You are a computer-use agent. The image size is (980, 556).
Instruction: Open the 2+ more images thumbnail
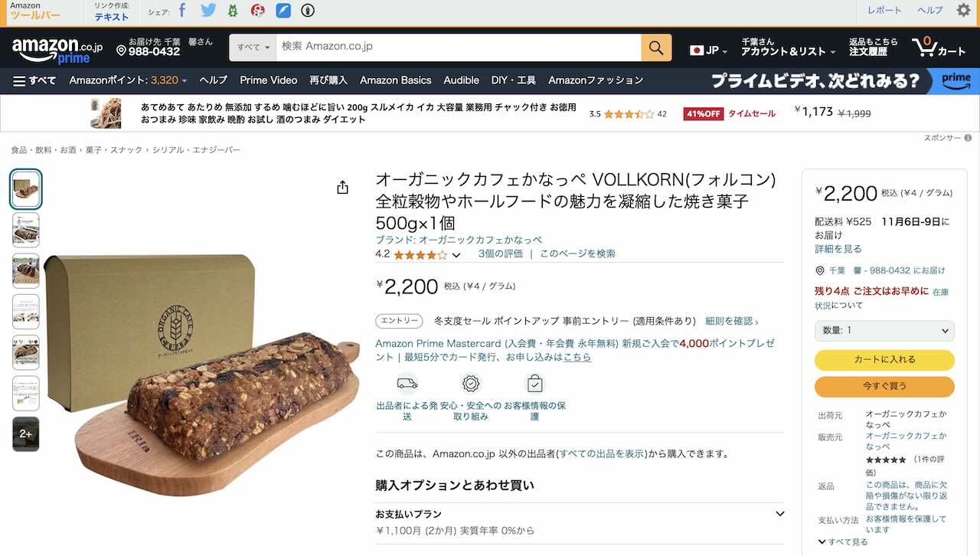click(x=25, y=433)
